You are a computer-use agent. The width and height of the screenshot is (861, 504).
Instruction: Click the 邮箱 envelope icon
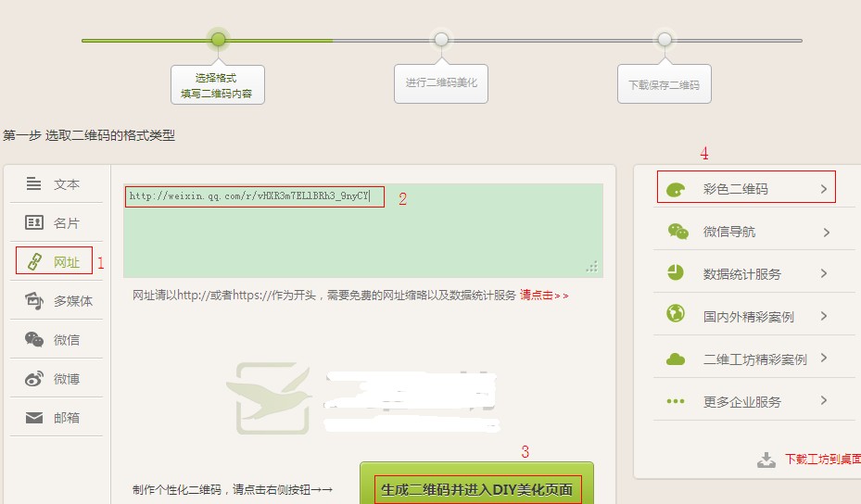point(34,418)
